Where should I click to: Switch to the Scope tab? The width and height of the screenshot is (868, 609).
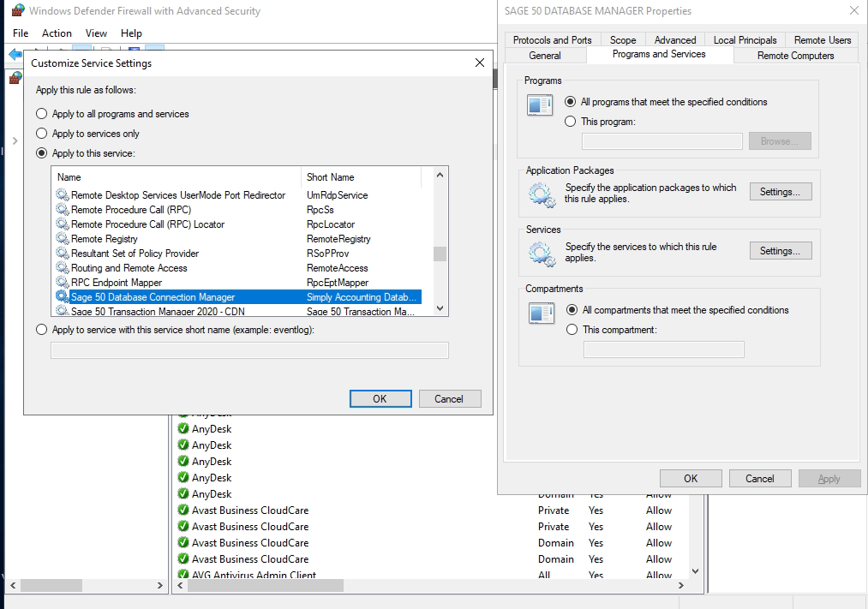tap(623, 39)
